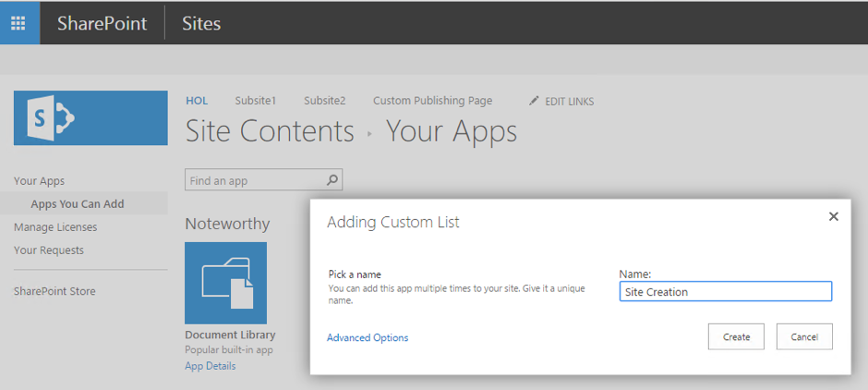Screen dimensions: 868x390
Task: Open Manage Licenses in sidebar
Action: coord(55,227)
